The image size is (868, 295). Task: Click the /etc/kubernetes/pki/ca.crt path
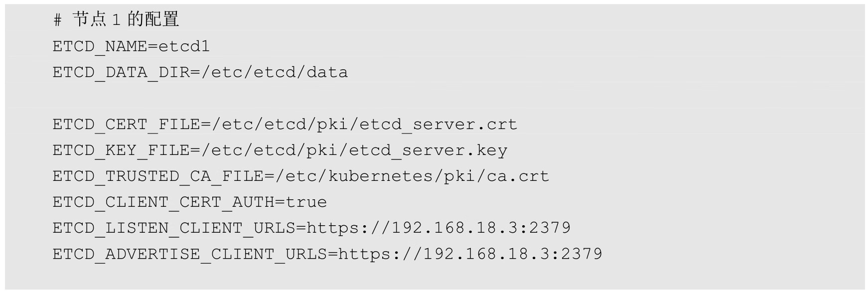point(412,176)
